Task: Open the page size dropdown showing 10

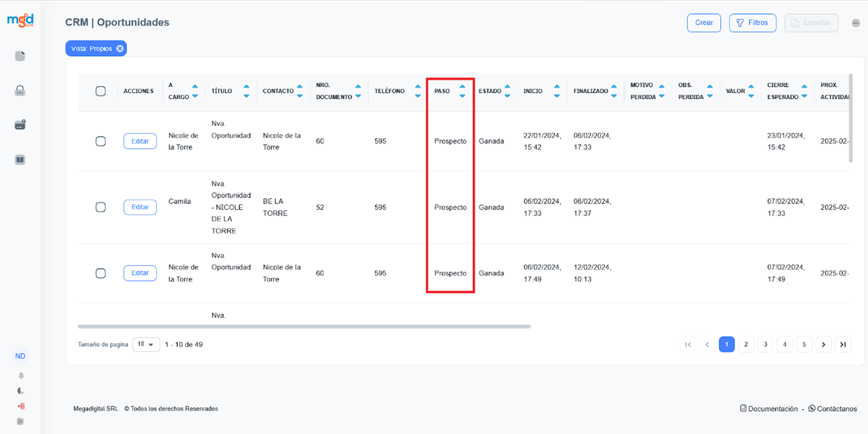Action: pos(146,345)
